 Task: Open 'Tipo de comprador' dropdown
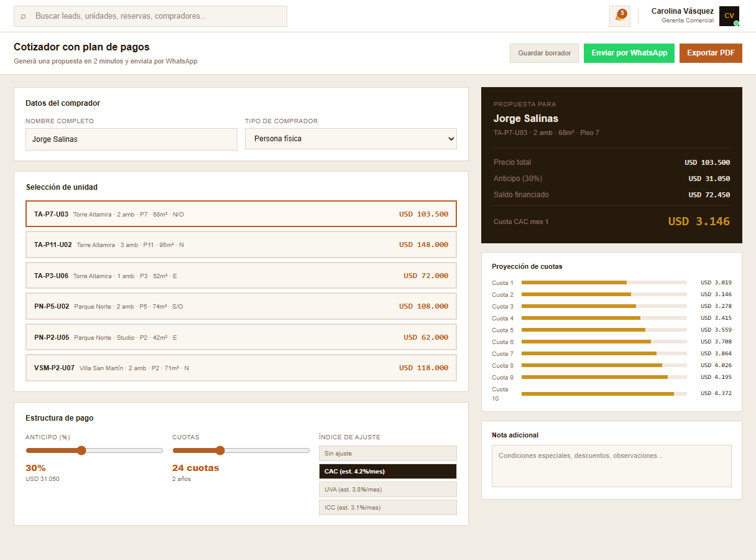351,139
